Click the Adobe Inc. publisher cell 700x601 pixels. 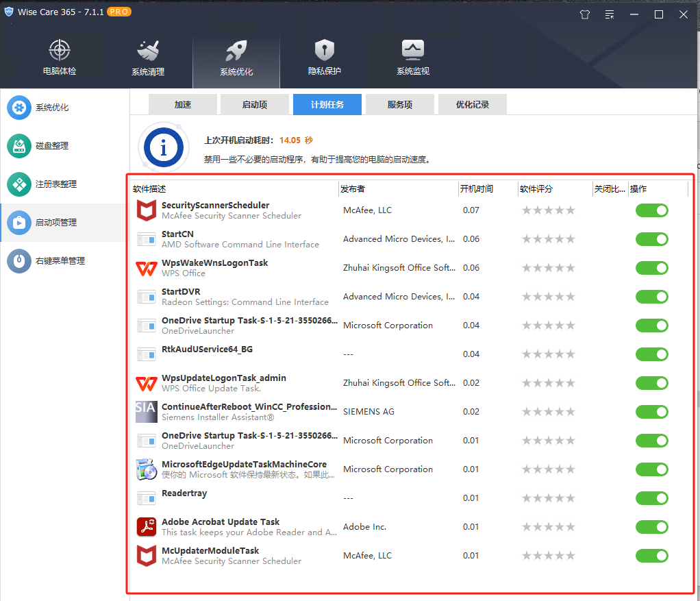coord(365,527)
